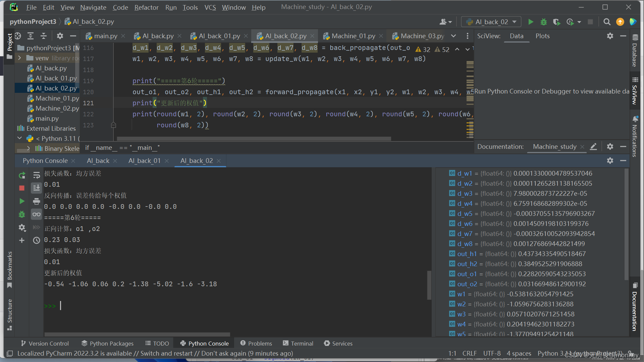The width and height of the screenshot is (644, 362).
Task: Open the Python Packages tool window
Action: (107, 343)
